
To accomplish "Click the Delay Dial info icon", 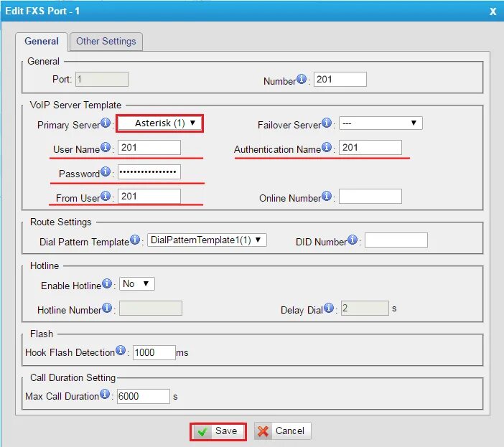I will pos(329,308).
